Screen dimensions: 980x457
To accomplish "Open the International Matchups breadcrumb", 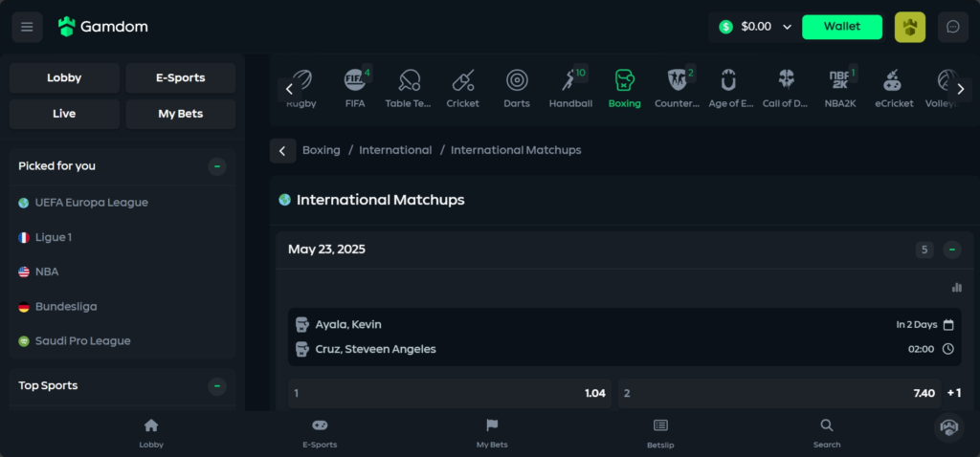I will [516, 150].
